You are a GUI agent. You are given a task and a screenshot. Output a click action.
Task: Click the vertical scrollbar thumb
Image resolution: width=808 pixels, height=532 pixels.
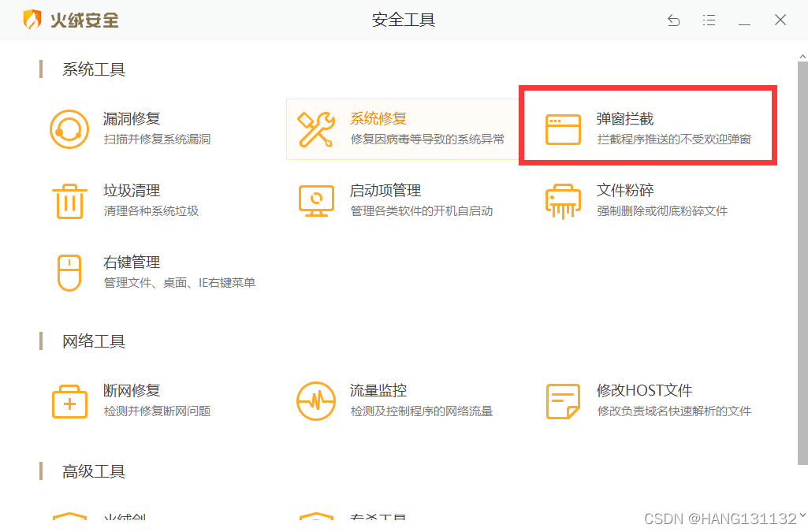click(x=802, y=262)
